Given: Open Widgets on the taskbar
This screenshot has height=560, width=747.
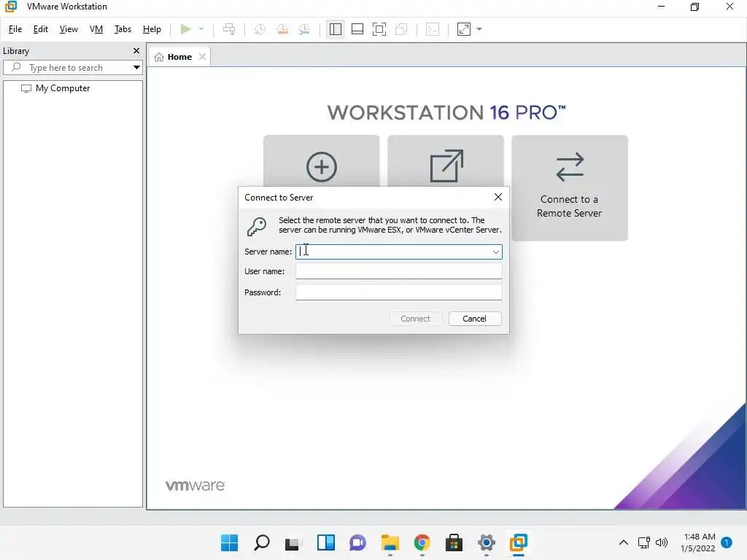Looking at the screenshot, I should point(326,542).
